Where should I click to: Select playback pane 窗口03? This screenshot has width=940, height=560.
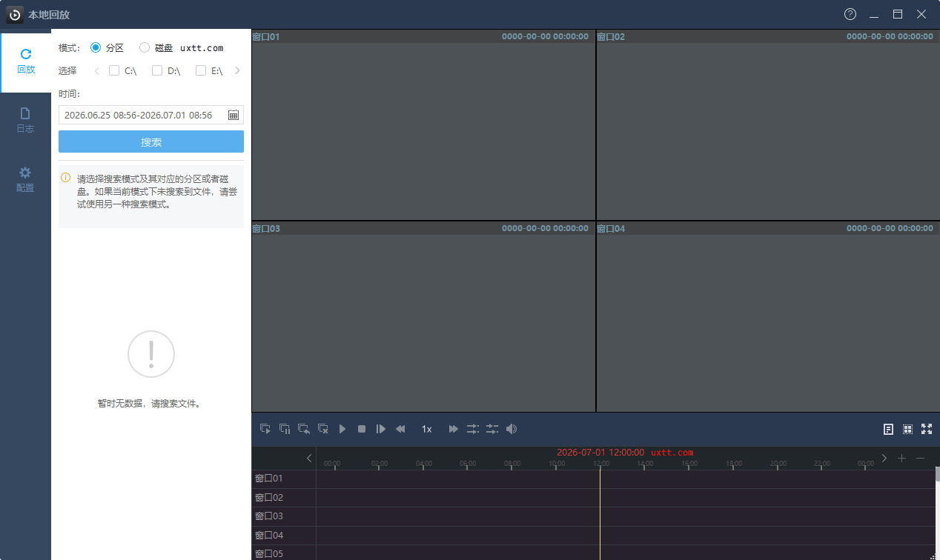[x=423, y=317]
